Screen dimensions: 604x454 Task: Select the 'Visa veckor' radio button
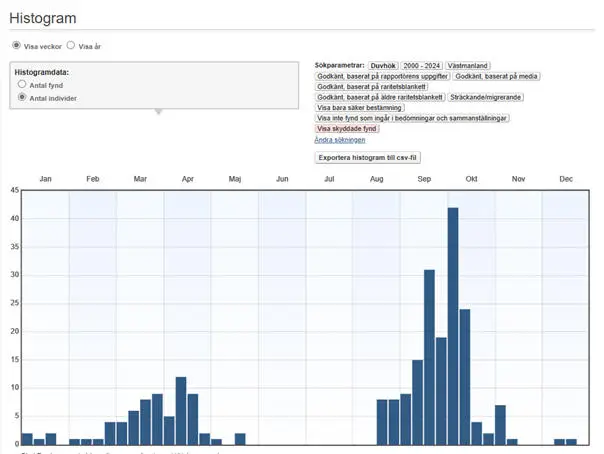(16, 46)
